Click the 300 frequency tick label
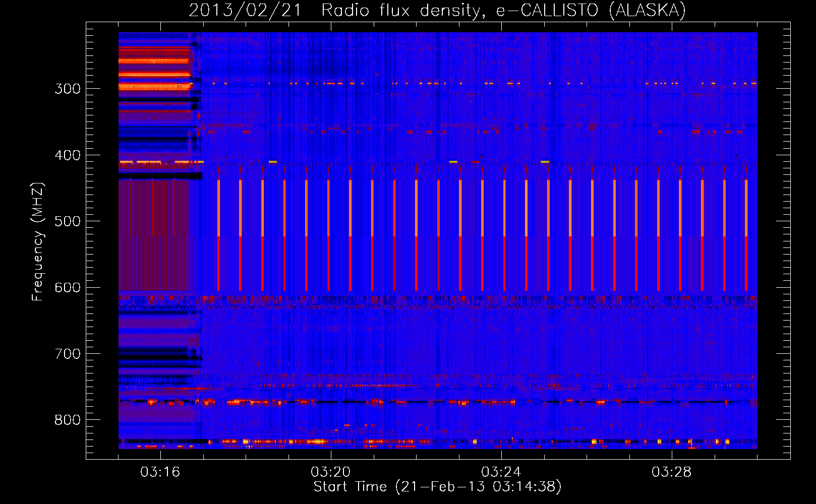The width and height of the screenshot is (816, 504). [68, 89]
